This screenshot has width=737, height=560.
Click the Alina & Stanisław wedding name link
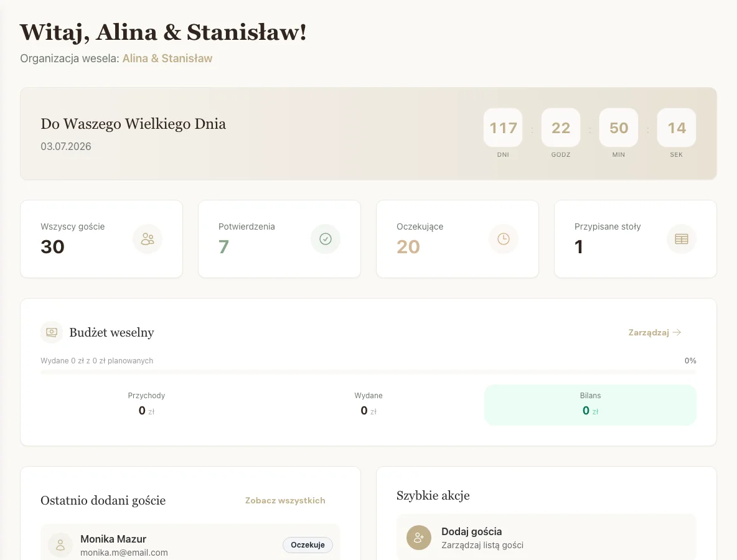167,58
